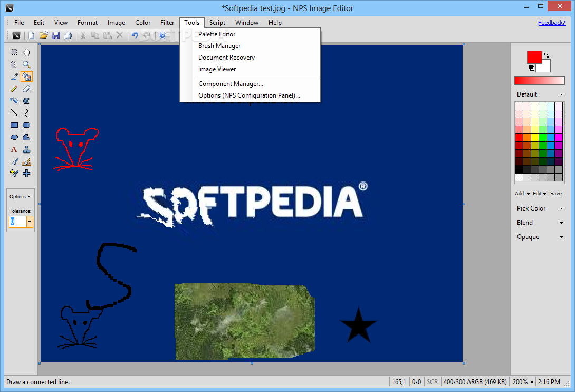Click the New document toolbar icon

tap(32, 35)
